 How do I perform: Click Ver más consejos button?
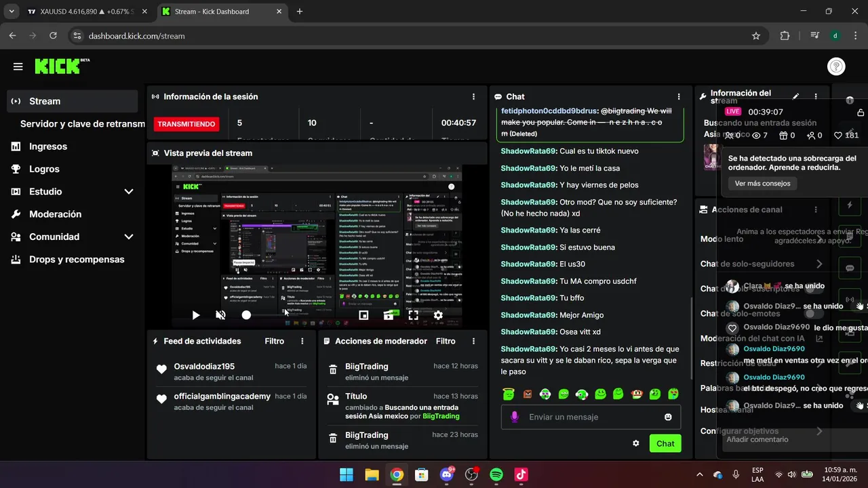[762, 184]
